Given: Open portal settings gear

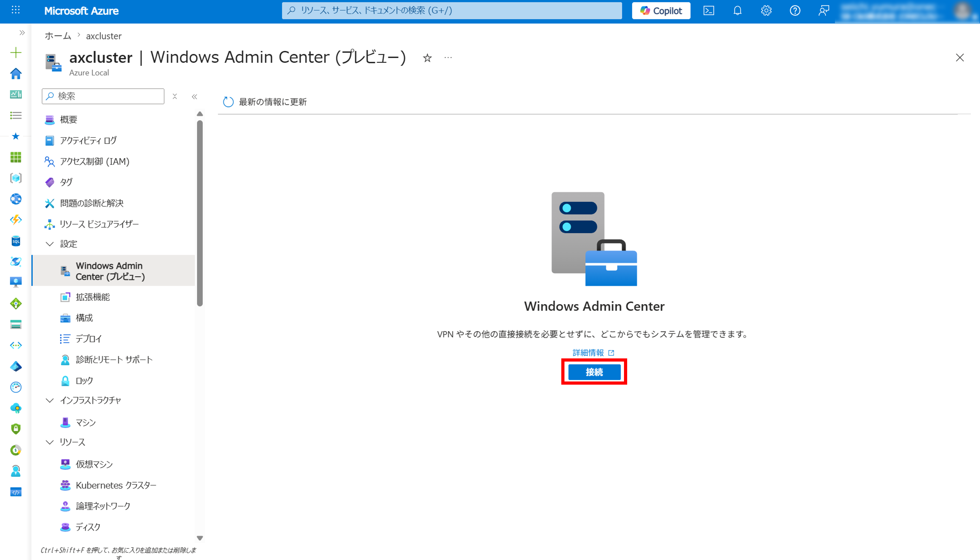Looking at the screenshot, I should [766, 10].
